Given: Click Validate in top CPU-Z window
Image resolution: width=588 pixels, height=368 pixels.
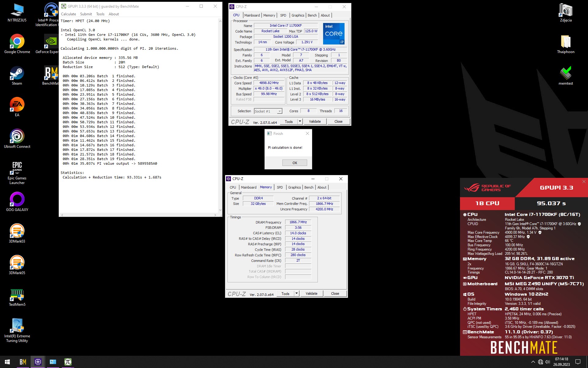Looking at the screenshot, I should [315, 121].
